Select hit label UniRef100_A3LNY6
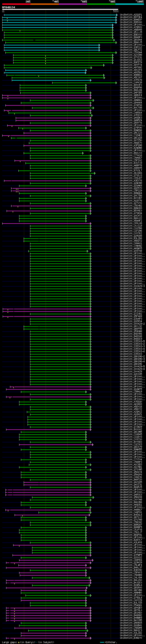The image size is (146, 644). pos(131,543)
